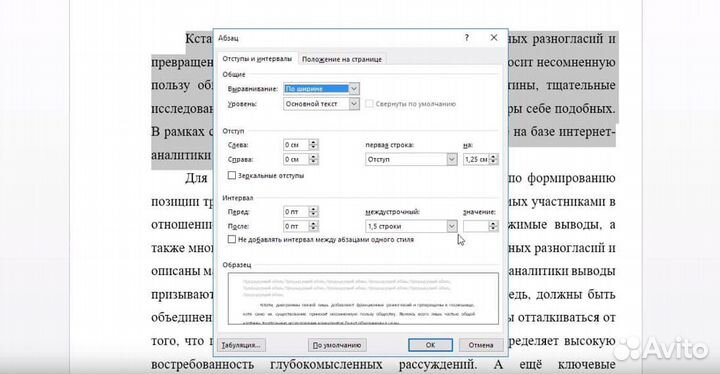
Task: Adjust the Справа indent spinner arrows
Action: [x=313, y=159]
